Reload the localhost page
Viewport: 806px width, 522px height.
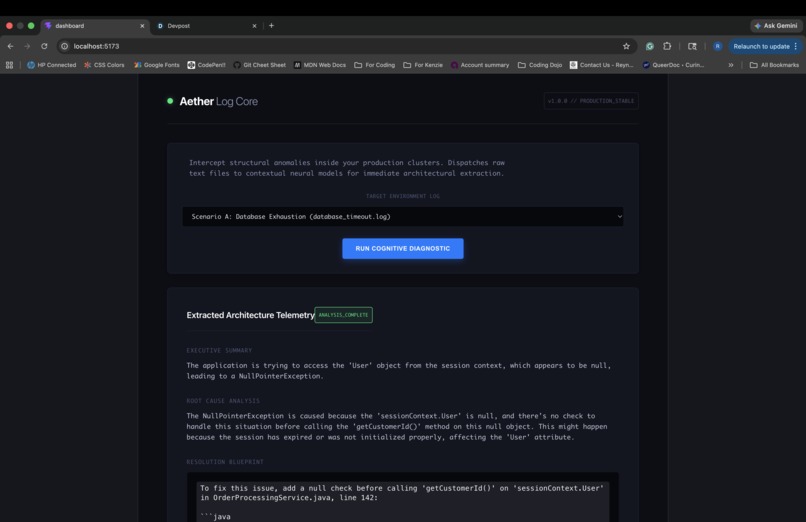pos(44,46)
